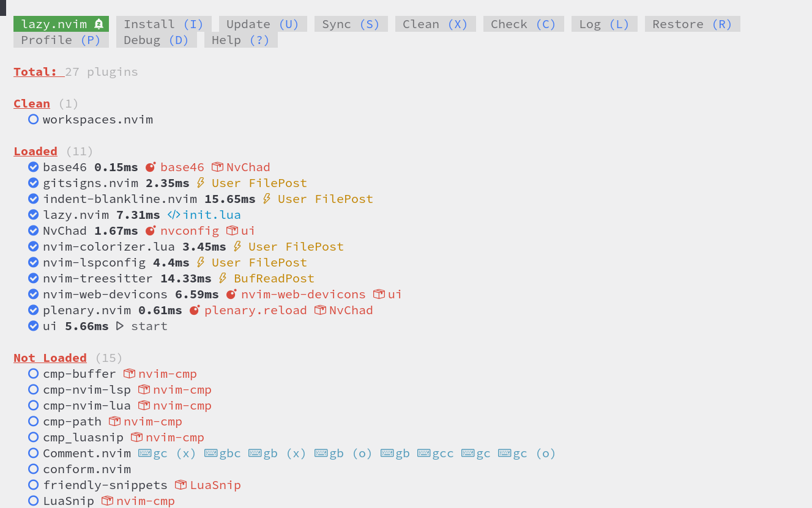
Task: Open the Clean (X) tab
Action: pyautogui.click(x=436, y=24)
